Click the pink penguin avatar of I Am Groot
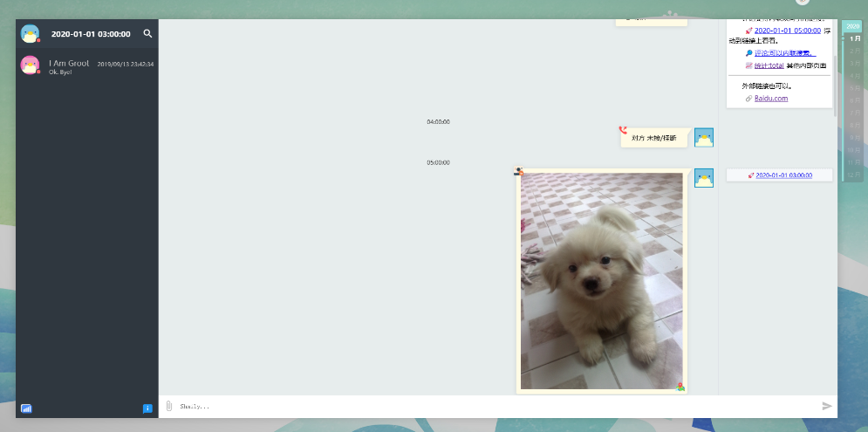868x432 pixels. (x=31, y=65)
